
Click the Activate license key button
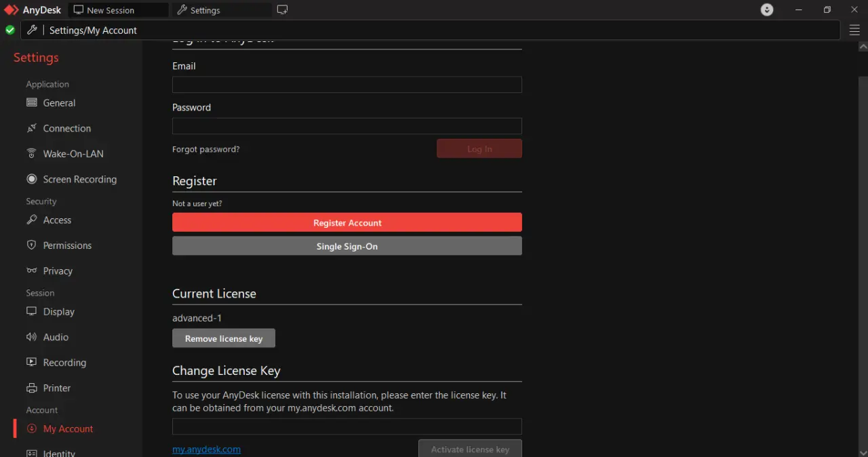(470, 449)
